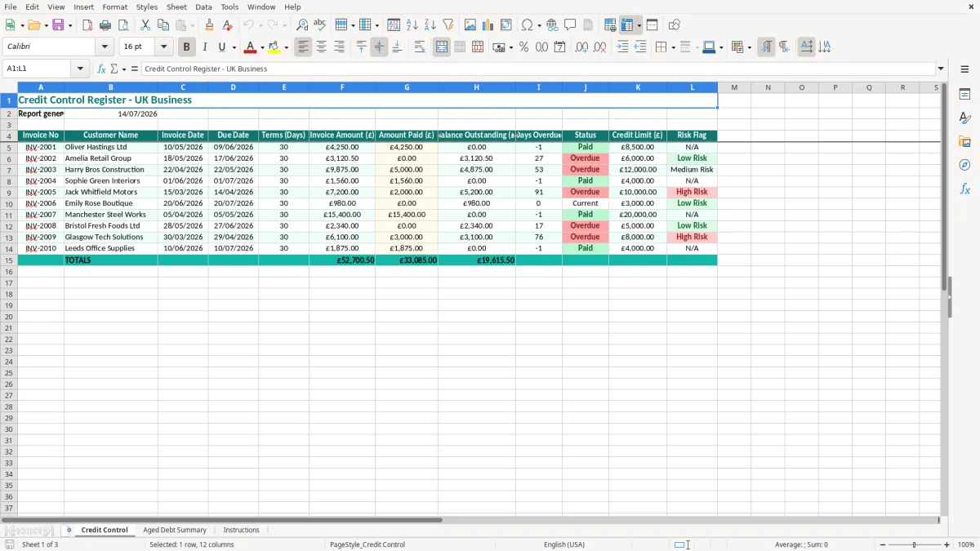Toggle Align Right
Viewport: 980px width, 551px height.
pos(340,47)
